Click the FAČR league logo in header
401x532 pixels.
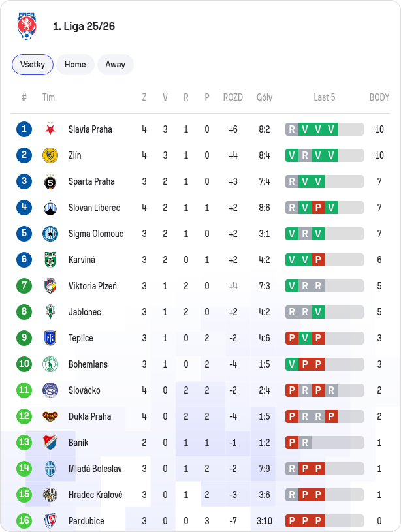tap(27, 27)
